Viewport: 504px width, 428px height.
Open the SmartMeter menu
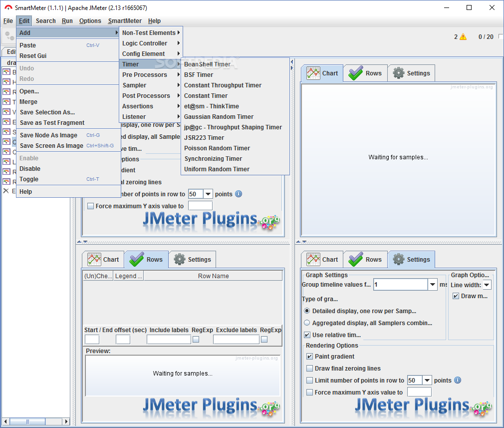click(125, 21)
